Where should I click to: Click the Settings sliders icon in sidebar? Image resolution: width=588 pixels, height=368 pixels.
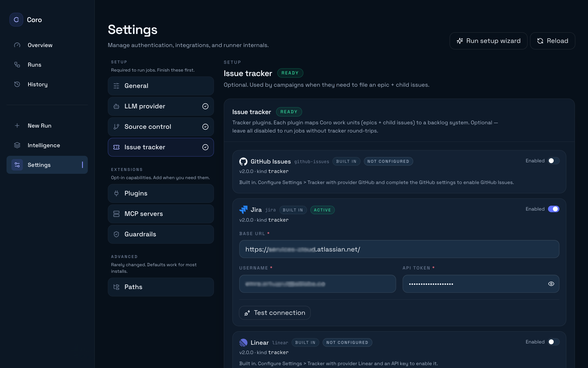click(17, 165)
